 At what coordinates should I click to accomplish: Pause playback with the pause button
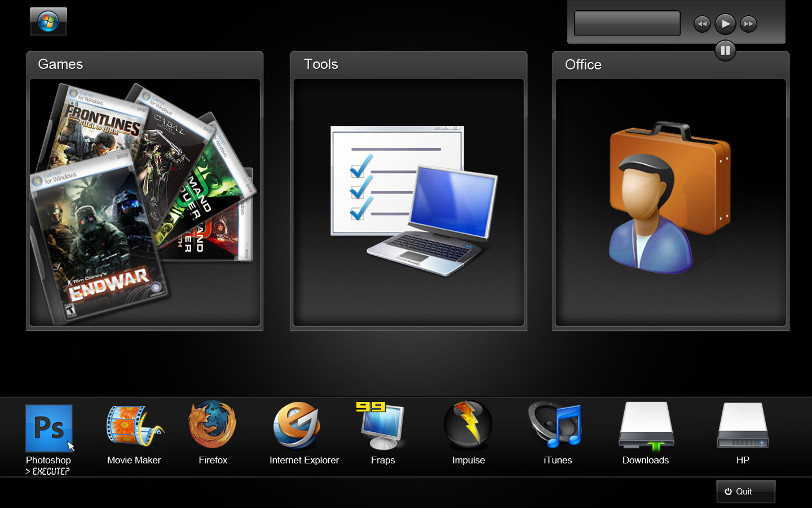pyautogui.click(x=725, y=51)
